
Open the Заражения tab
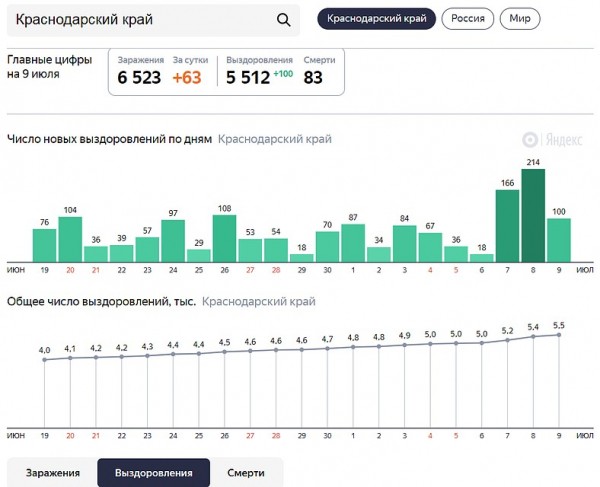point(51,473)
